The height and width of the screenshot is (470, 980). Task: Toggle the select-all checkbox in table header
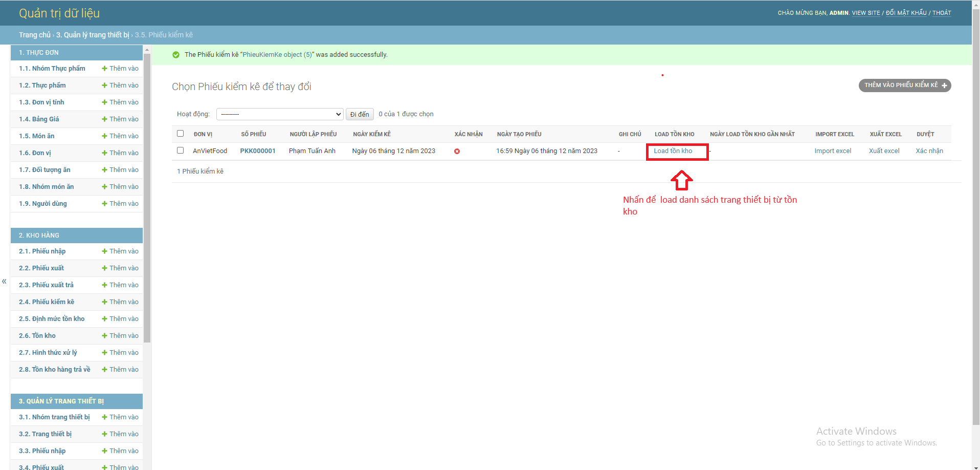(x=180, y=133)
